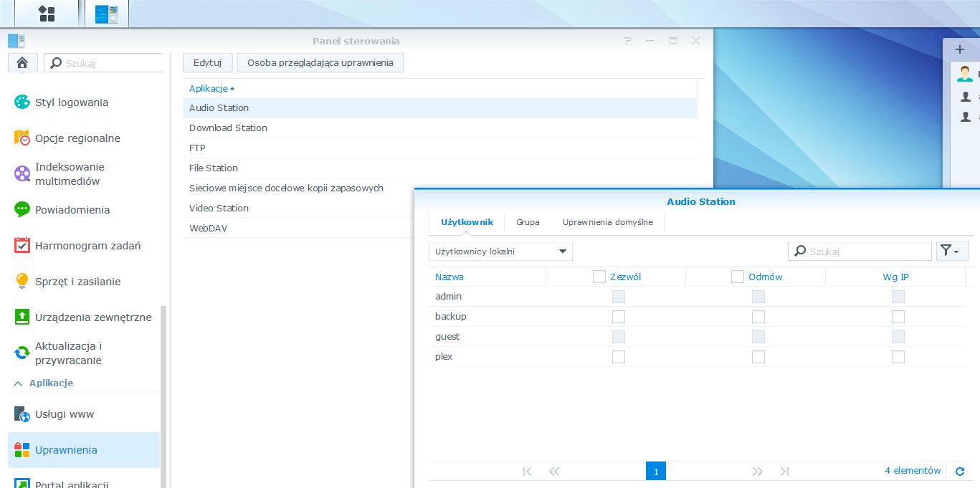Check Odmów for plex user
The image size is (980, 488).
pos(758,357)
